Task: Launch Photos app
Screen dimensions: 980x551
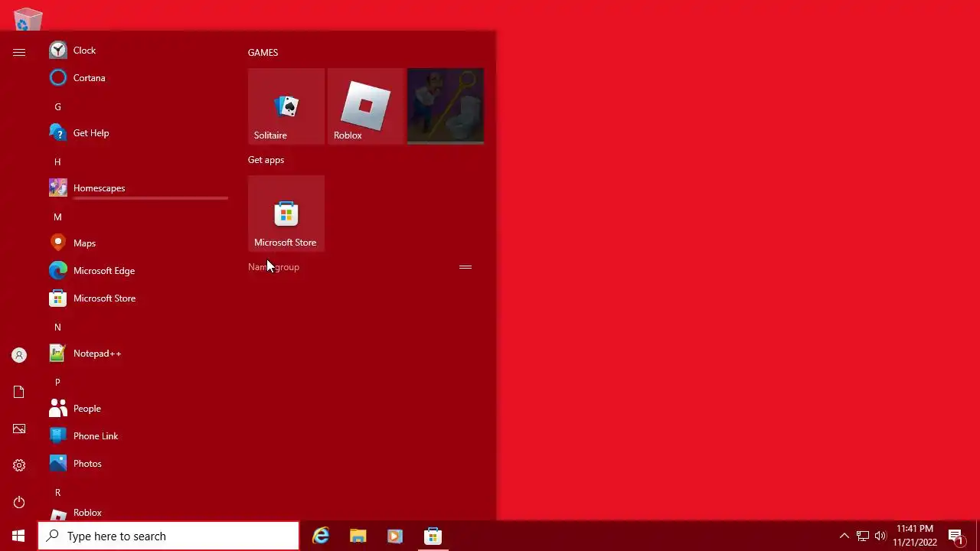Action: pyautogui.click(x=138, y=464)
